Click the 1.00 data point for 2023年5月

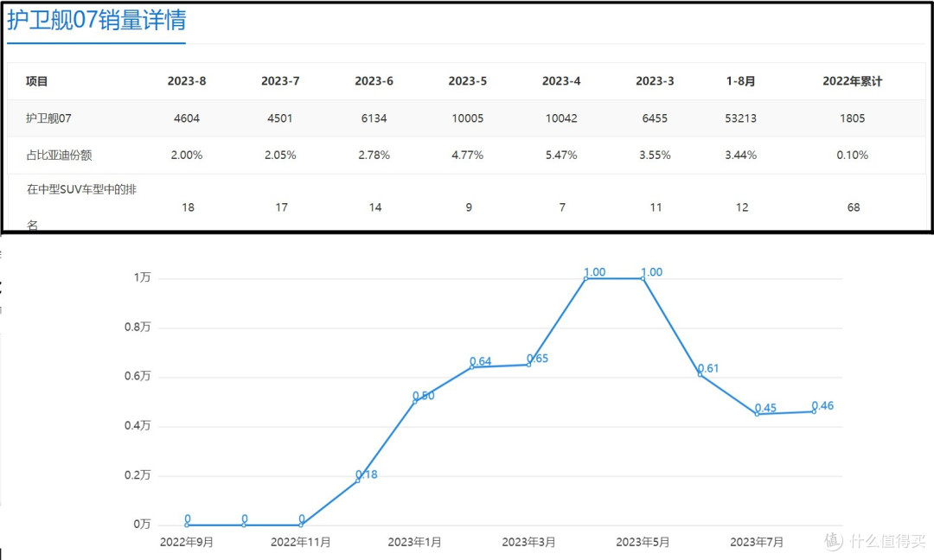click(x=643, y=278)
